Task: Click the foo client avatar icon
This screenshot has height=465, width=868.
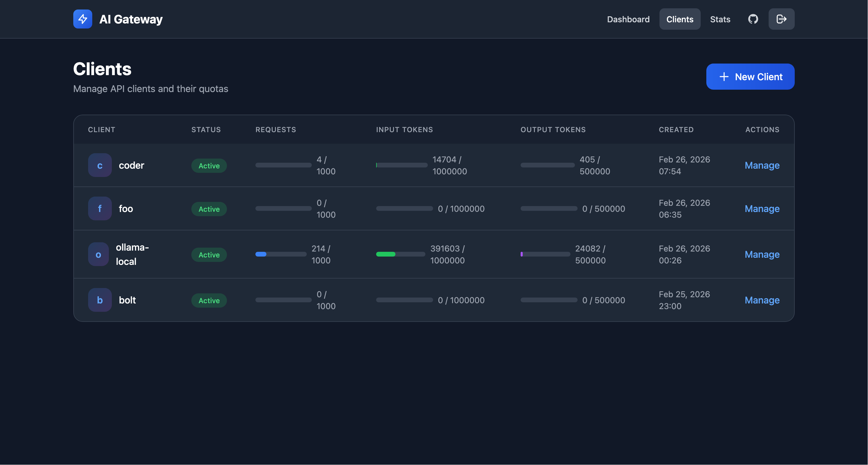Action: (100, 208)
